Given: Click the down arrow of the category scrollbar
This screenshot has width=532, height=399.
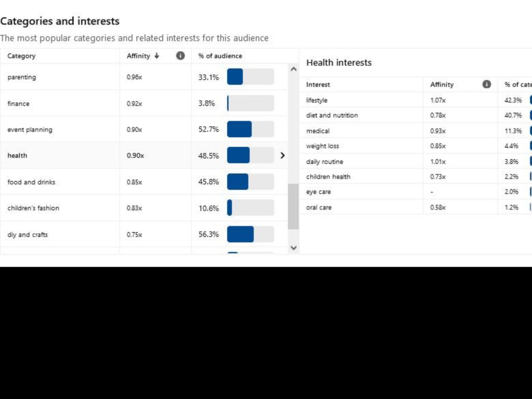Looking at the screenshot, I should pos(294,248).
